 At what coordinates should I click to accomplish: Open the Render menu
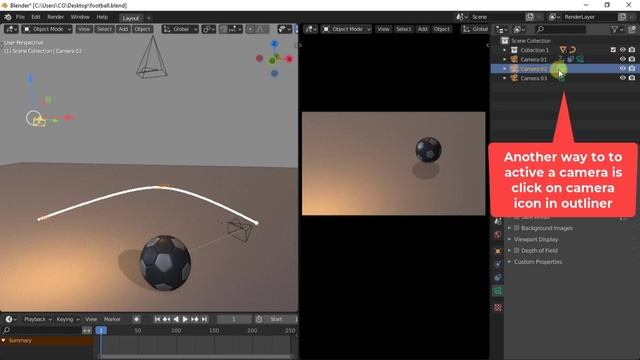tap(56, 17)
